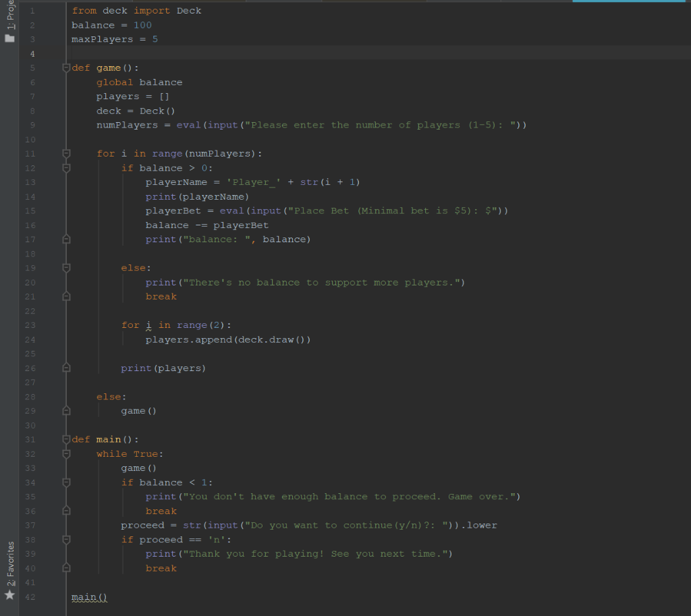Click "You don't have enough balance" string

tap(349, 497)
